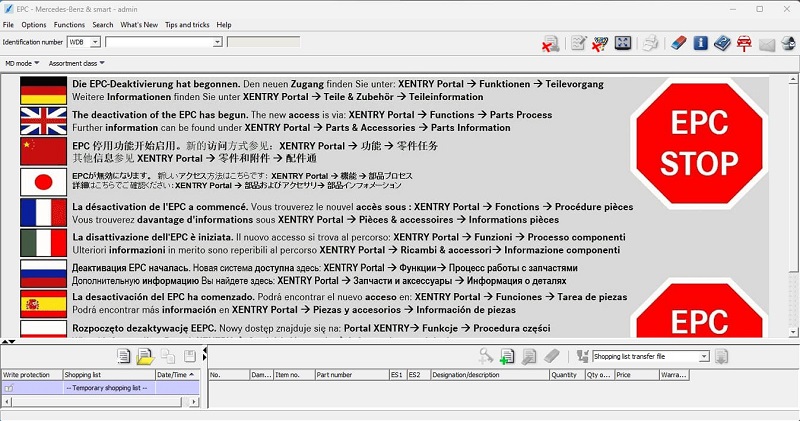Open shopping list via yellow folder icon
The height and width of the screenshot is (421, 800).
pyautogui.click(x=144, y=356)
